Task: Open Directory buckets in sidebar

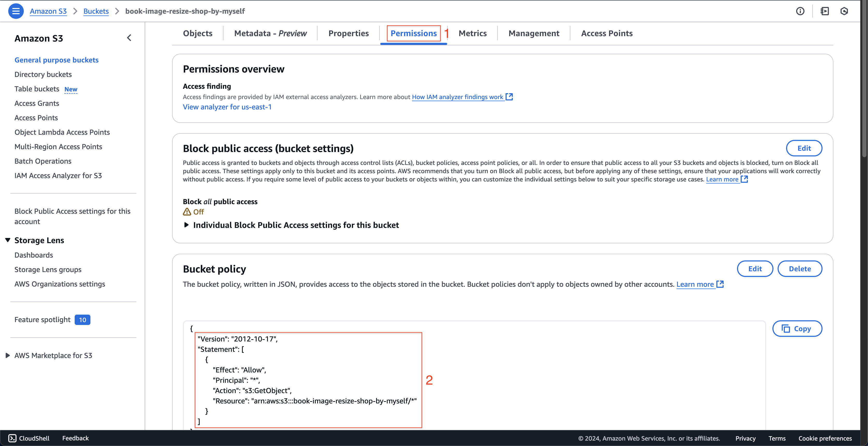Action: pos(43,74)
